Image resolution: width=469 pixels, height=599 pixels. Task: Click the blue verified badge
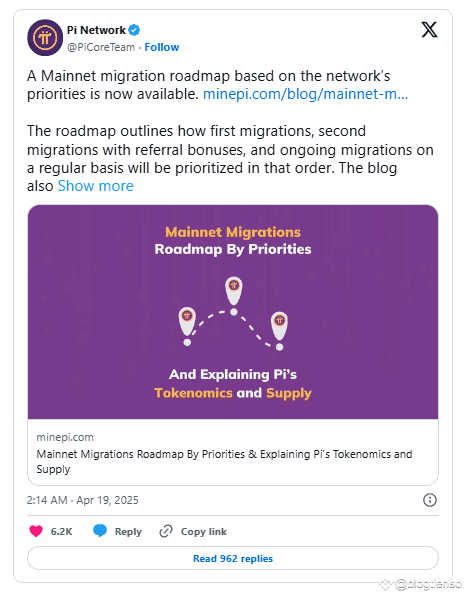click(134, 30)
